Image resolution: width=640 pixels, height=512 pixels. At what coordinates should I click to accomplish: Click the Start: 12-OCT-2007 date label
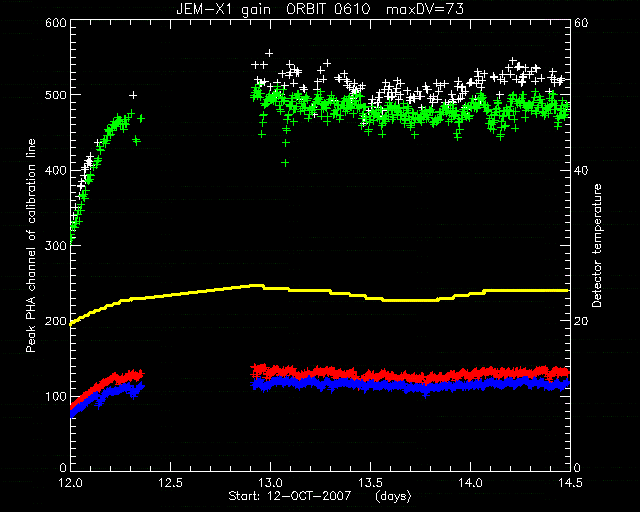(289, 496)
